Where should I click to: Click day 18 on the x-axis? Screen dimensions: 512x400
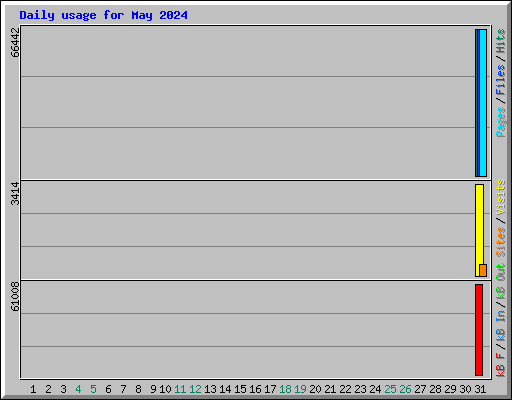click(x=285, y=389)
